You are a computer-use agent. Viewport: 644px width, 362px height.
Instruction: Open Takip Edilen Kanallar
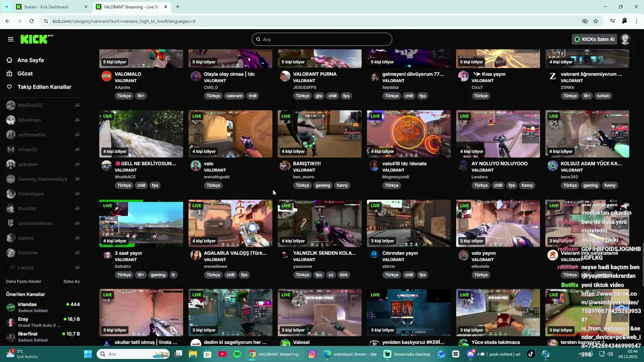click(x=44, y=87)
